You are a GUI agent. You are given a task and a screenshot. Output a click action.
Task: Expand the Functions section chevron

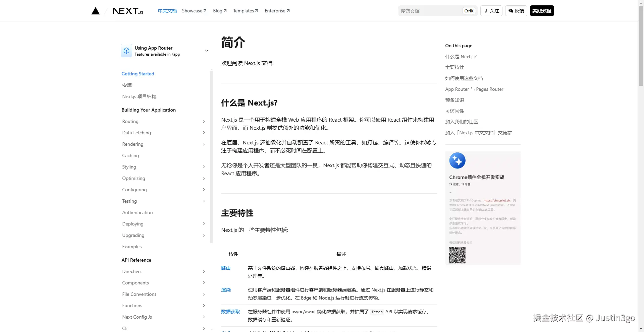pos(204,306)
